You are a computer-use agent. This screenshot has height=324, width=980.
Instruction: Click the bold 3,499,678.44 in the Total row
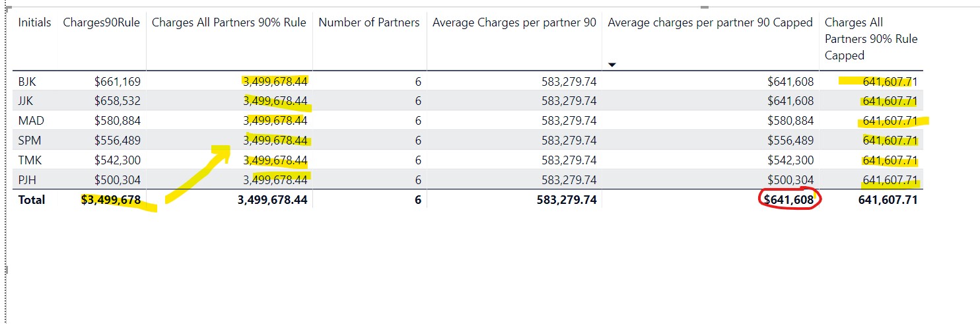pos(273,199)
